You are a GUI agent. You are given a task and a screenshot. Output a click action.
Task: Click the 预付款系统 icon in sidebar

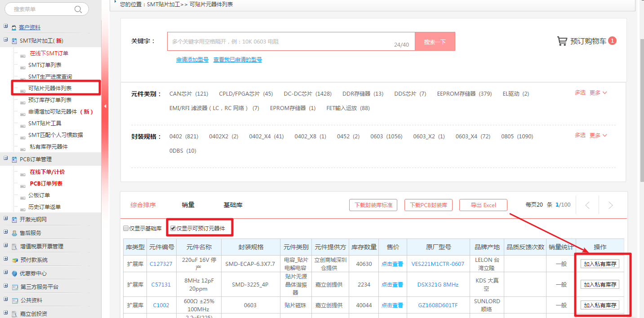click(x=14, y=260)
